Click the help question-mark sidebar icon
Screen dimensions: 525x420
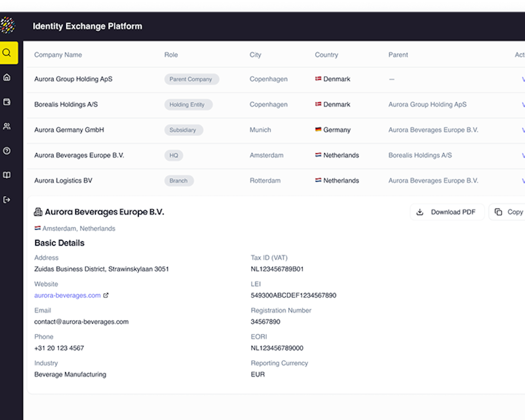(x=7, y=151)
